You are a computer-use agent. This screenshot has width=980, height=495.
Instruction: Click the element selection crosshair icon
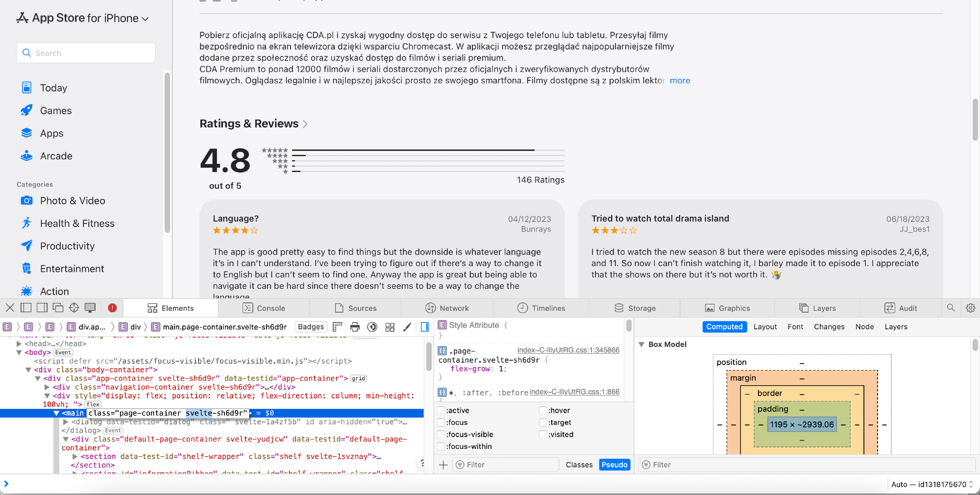coord(74,308)
